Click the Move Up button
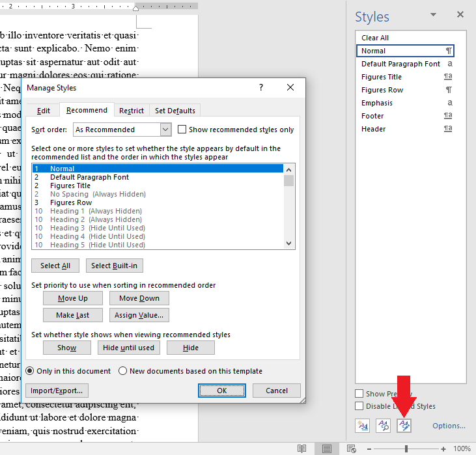Image resolution: width=476 pixels, height=455 pixels. point(73,298)
